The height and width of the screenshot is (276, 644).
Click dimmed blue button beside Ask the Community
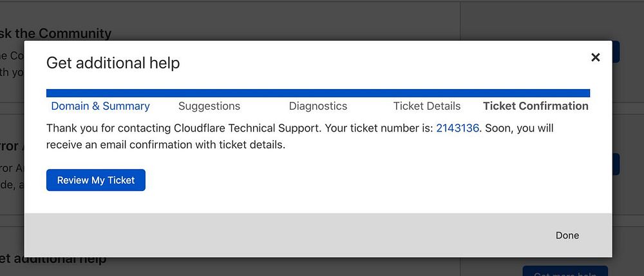click(x=616, y=52)
